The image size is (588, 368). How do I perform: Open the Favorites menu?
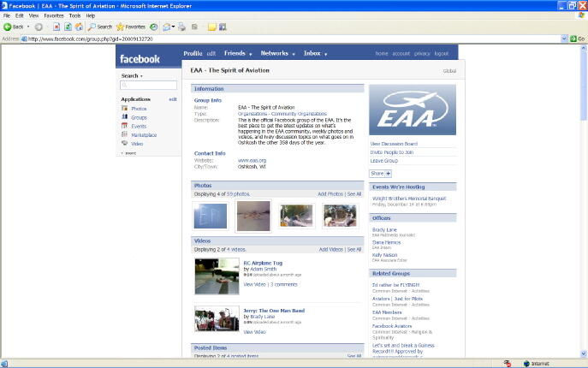click(54, 15)
